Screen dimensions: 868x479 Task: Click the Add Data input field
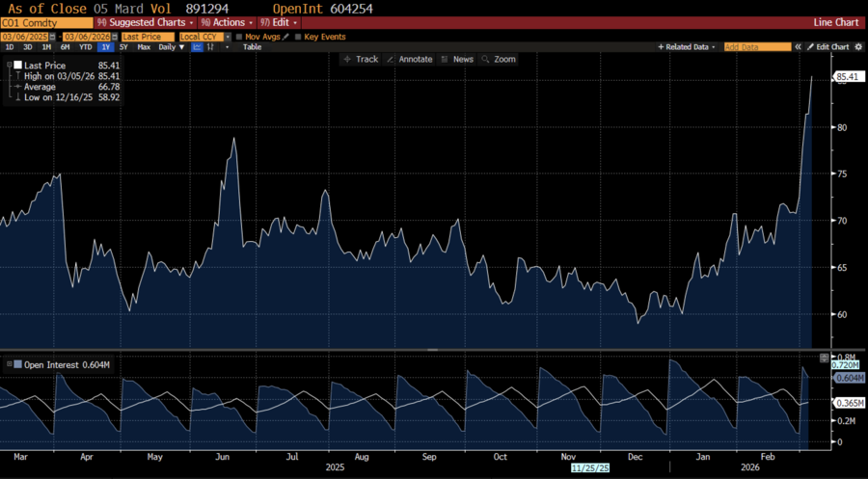757,46
